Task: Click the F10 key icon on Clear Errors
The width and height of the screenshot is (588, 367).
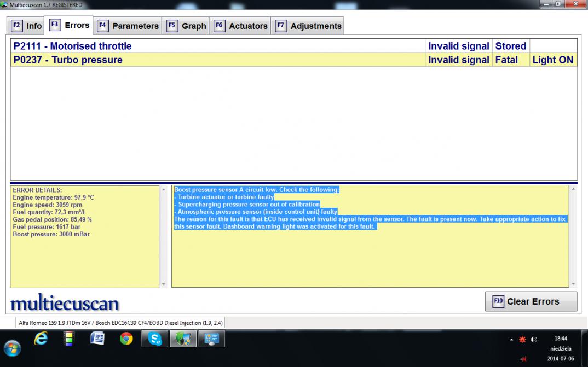Action: point(498,301)
